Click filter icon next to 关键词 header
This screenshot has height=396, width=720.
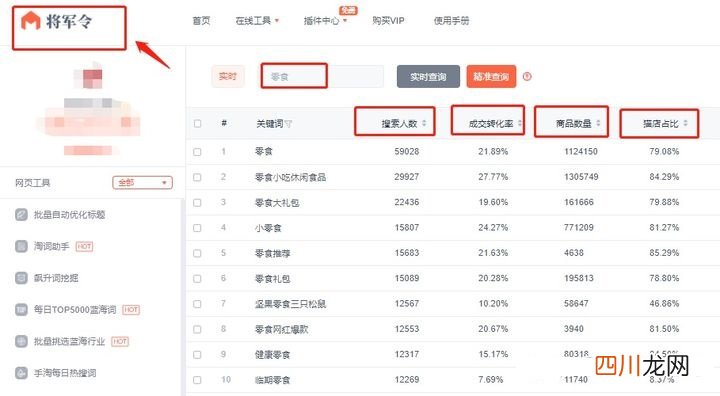tap(288, 124)
